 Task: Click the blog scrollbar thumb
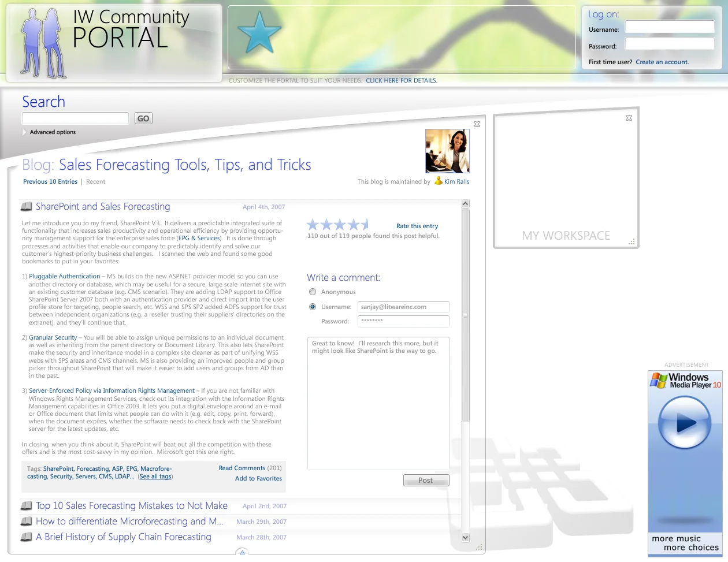466,315
